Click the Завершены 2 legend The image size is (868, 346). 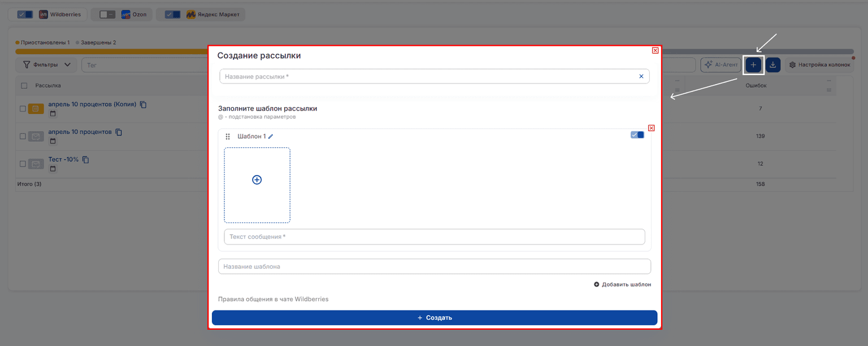pos(96,42)
